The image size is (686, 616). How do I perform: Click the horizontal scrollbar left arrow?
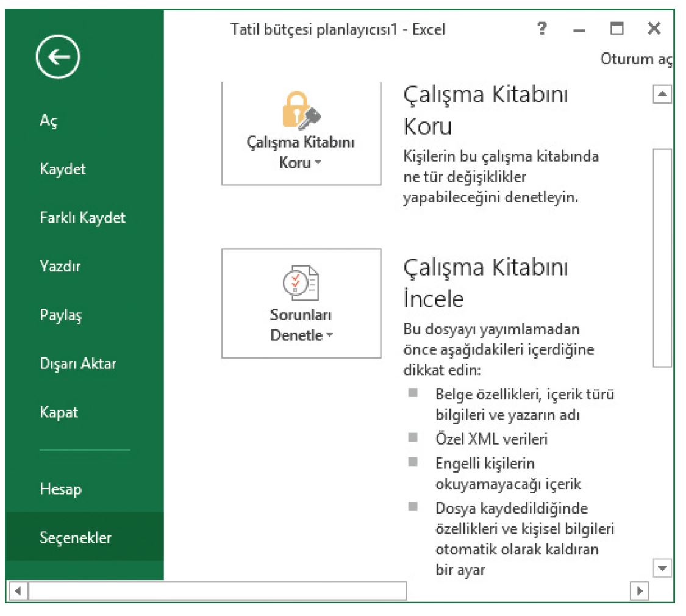point(18,592)
